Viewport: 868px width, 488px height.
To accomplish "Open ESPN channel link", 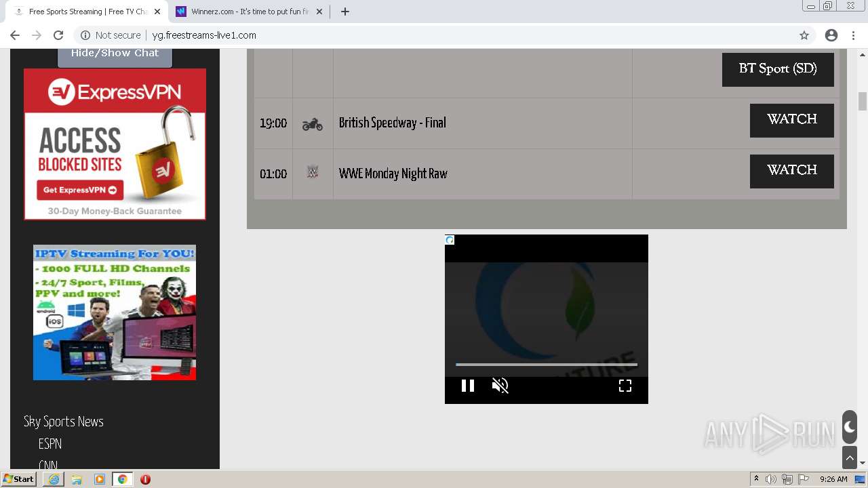I will pos(50,444).
